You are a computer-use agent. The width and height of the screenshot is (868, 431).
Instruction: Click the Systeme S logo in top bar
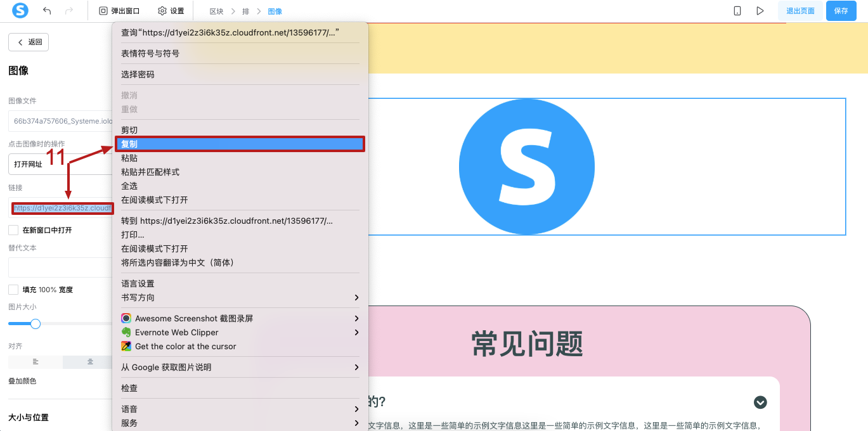(x=20, y=11)
